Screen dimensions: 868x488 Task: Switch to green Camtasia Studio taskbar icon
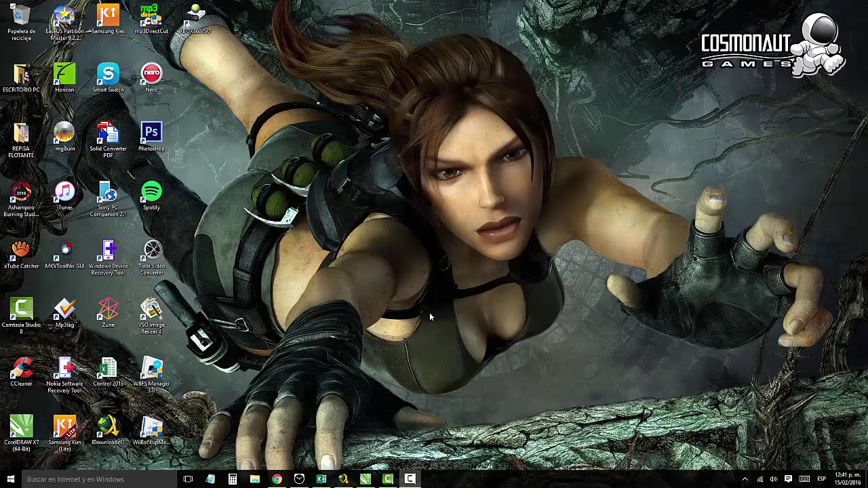click(x=388, y=479)
